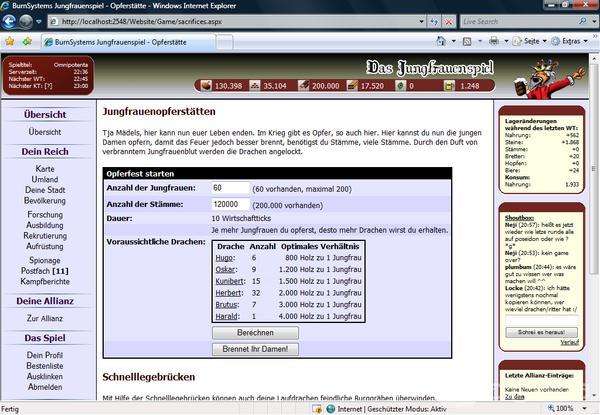Open the Kunibert dragon link
This screenshot has height=415, width=600.
[229, 282]
